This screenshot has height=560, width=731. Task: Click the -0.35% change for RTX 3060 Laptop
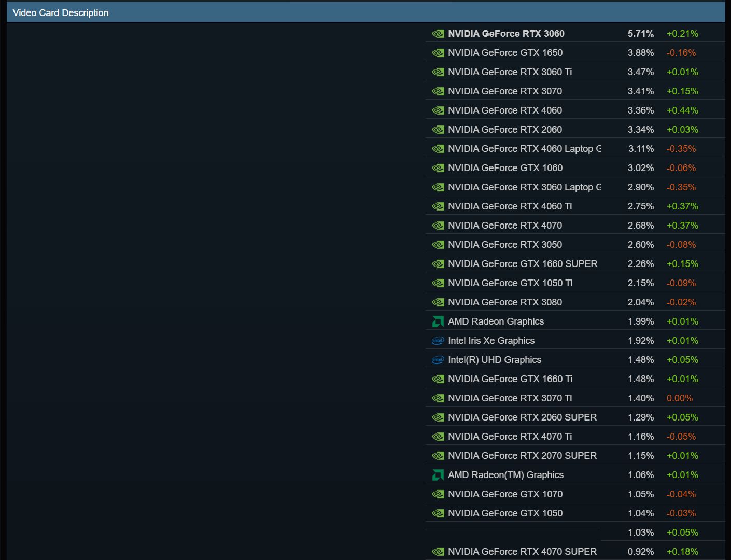point(681,187)
